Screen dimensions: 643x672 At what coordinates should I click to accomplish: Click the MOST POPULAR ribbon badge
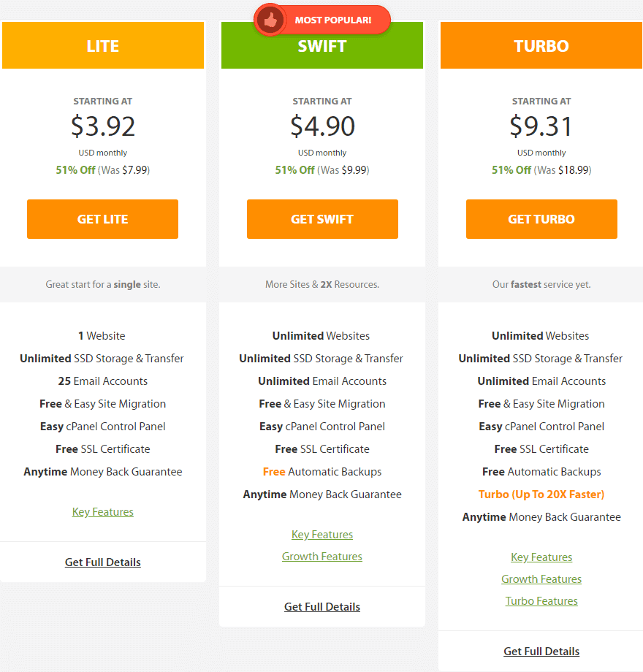pyautogui.click(x=321, y=20)
